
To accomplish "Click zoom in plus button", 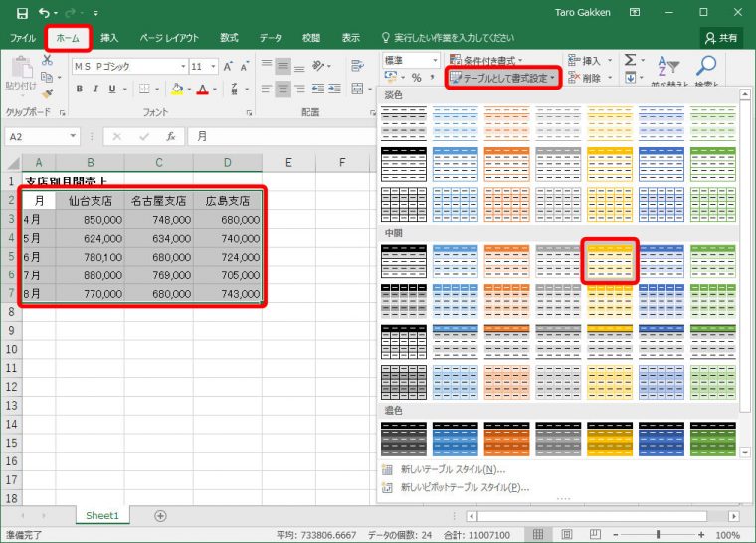I will click(x=701, y=534).
